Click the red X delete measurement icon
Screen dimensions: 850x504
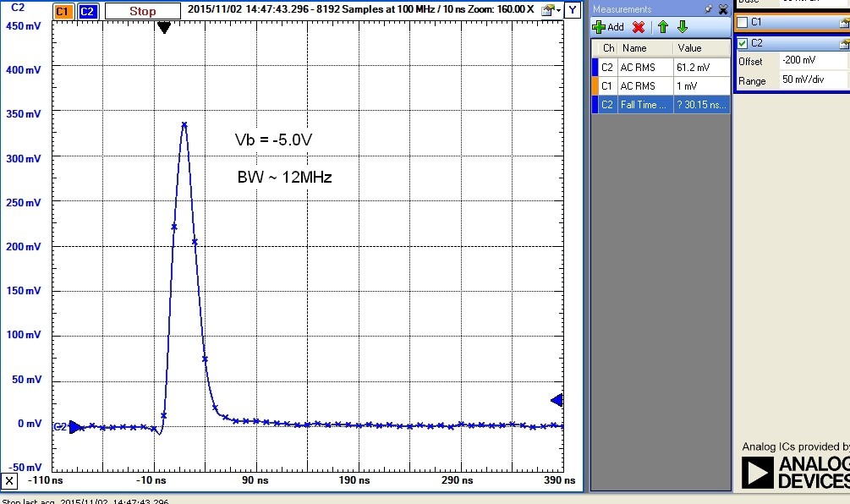[x=639, y=27]
